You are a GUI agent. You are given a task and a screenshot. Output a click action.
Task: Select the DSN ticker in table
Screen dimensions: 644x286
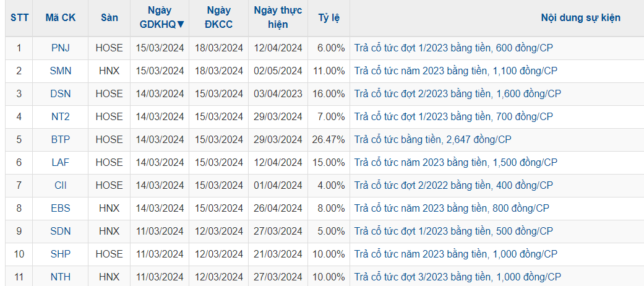[x=61, y=93]
